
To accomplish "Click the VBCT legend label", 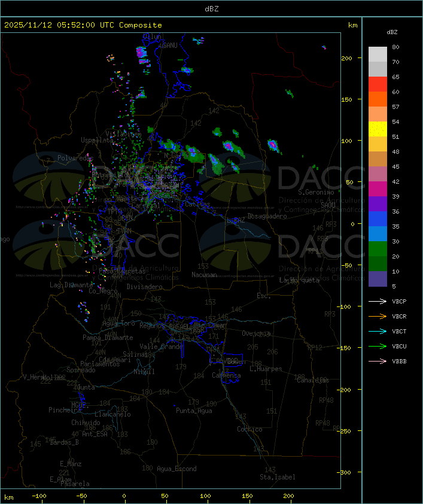I will coord(399,332).
